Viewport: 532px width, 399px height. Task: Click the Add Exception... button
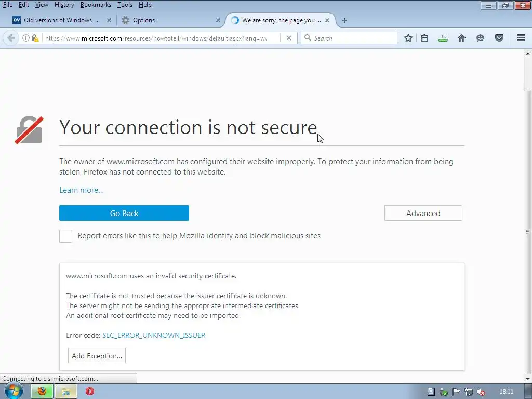(x=97, y=355)
